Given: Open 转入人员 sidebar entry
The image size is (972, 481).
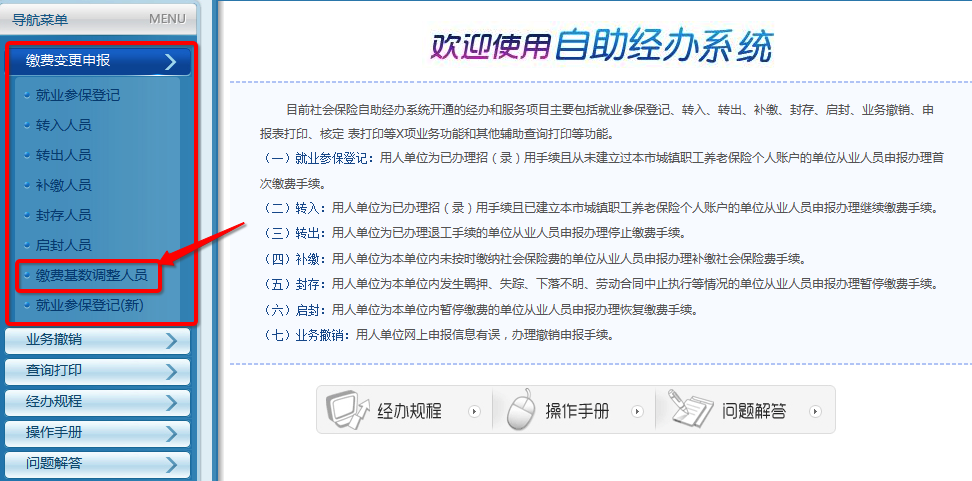Looking at the screenshot, I should 64,125.
